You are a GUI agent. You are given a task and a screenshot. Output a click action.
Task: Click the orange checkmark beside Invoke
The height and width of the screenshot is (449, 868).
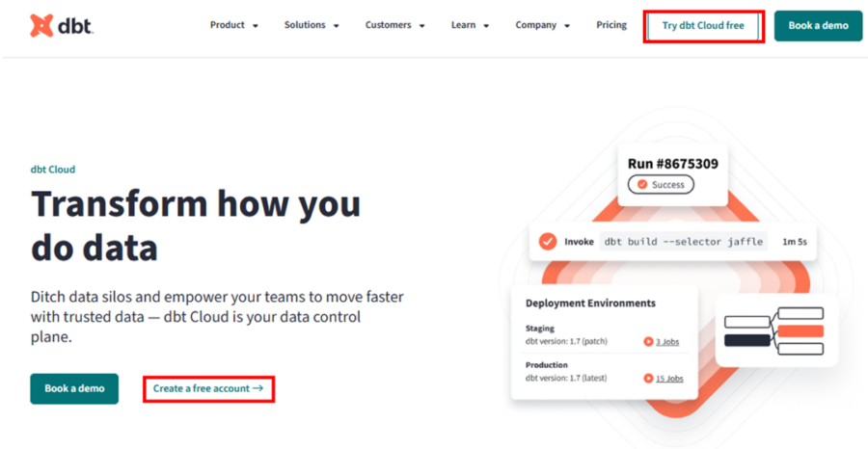(548, 242)
